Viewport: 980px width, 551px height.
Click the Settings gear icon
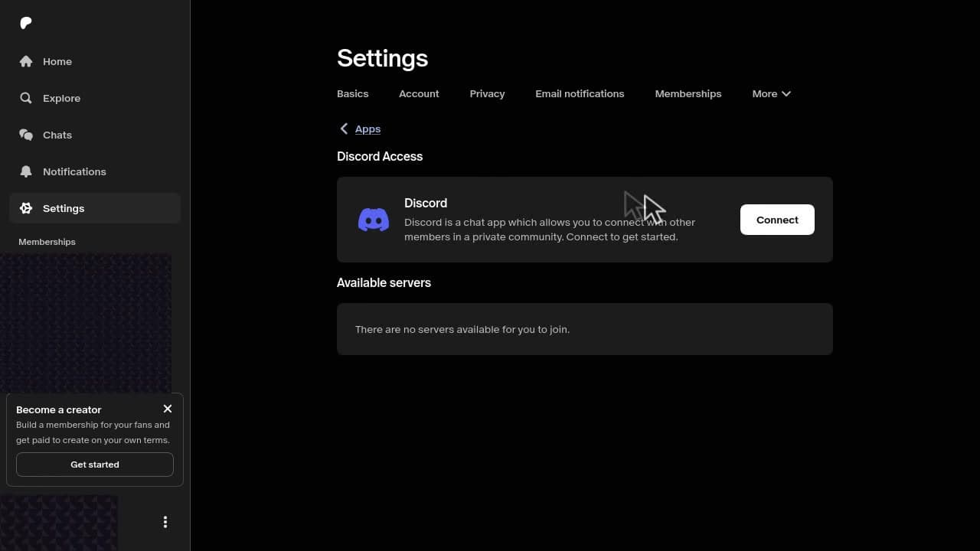coord(26,208)
